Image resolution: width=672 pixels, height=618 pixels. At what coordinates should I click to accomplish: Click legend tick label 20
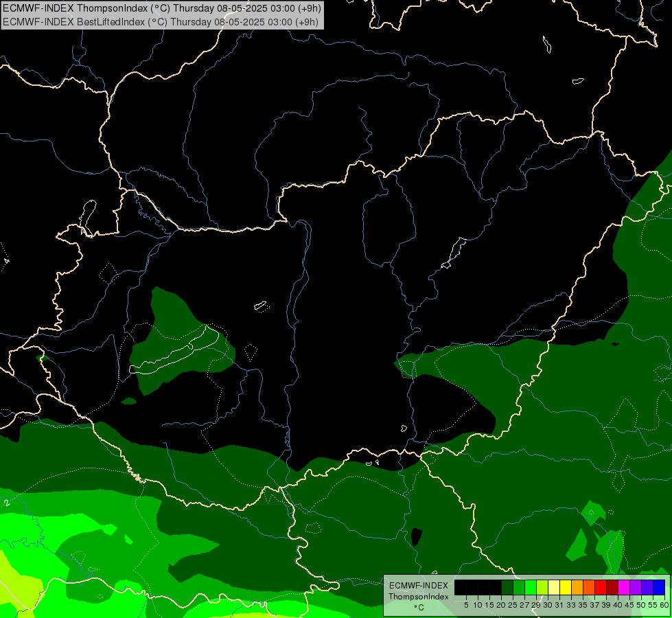(x=501, y=605)
